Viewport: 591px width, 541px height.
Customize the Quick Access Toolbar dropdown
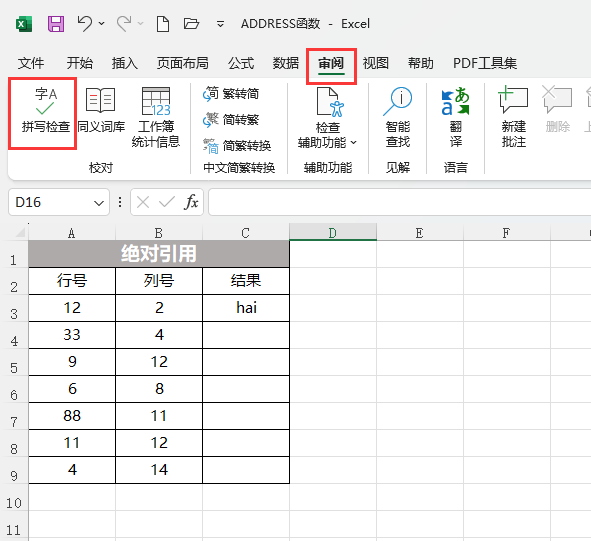pos(220,24)
